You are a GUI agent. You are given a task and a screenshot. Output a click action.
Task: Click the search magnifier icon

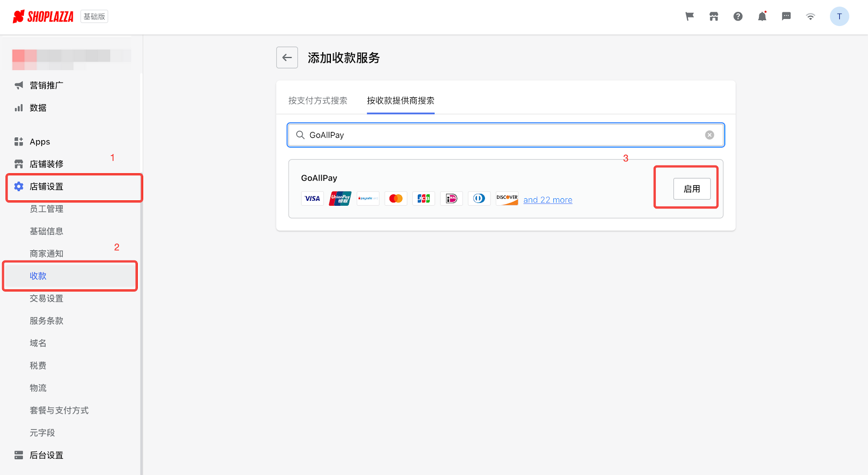coord(300,135)
